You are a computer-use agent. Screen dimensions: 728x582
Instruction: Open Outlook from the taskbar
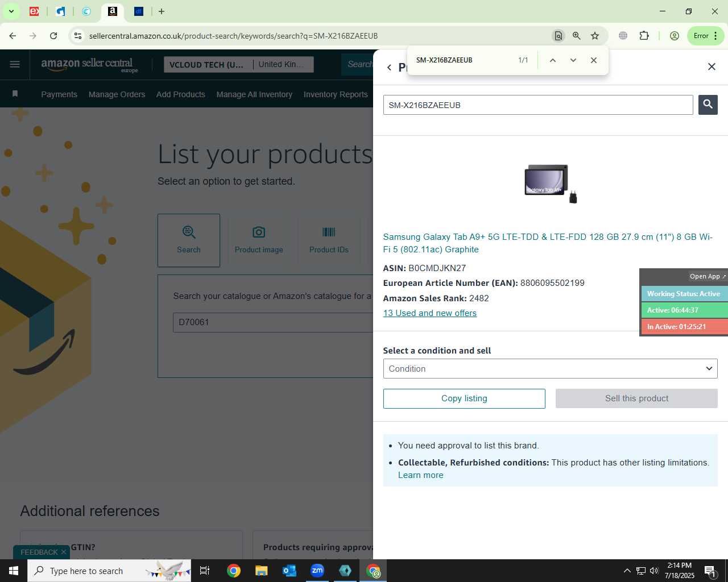289,571
